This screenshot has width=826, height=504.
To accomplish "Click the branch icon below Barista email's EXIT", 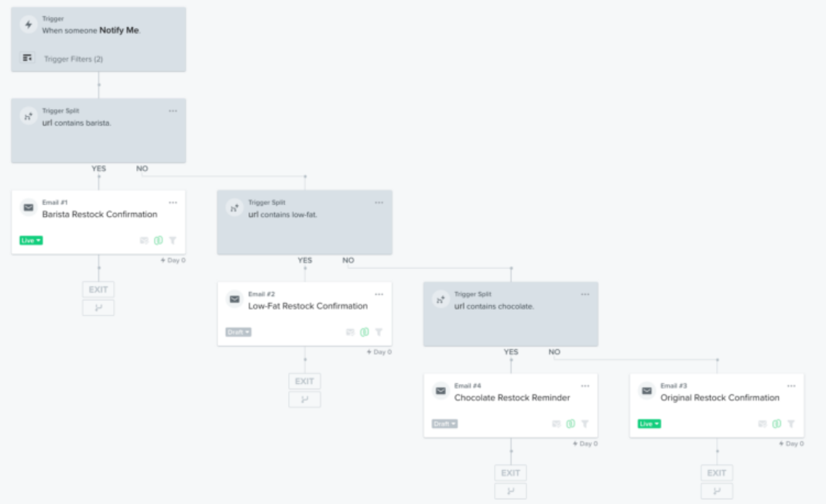I will tap(98, 308).
